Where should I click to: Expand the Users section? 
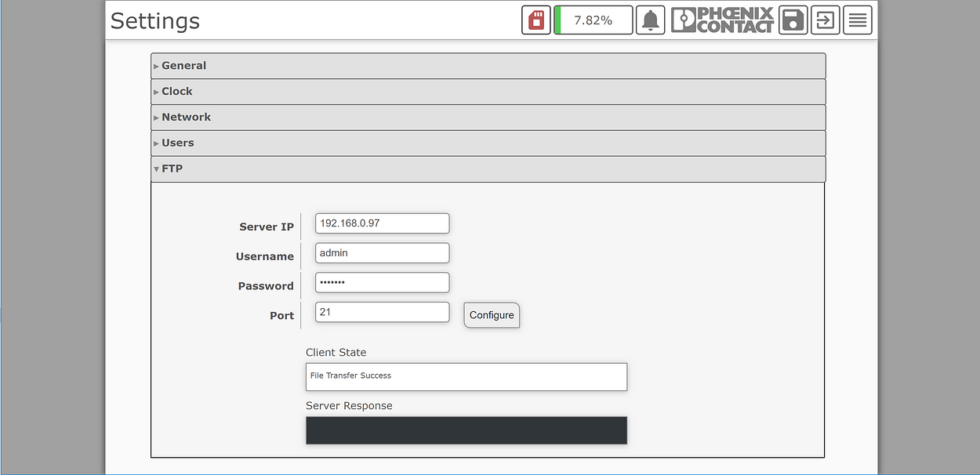pos(488,143)
